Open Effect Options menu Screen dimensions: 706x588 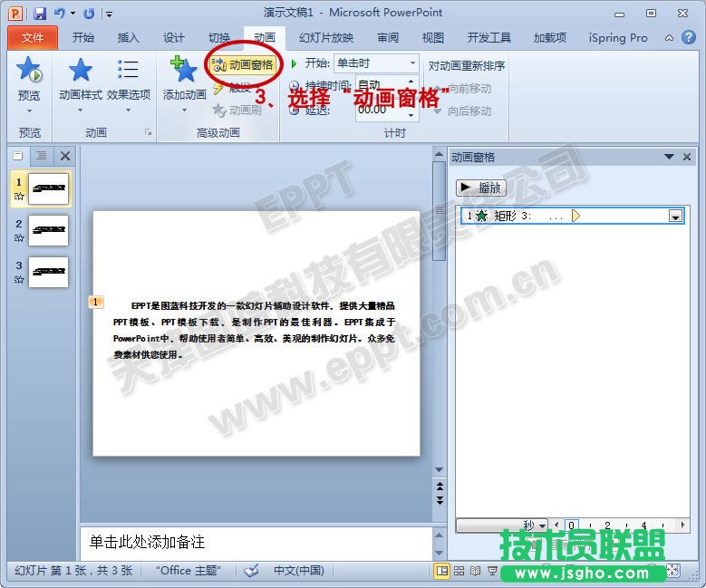tap(129, 85)
